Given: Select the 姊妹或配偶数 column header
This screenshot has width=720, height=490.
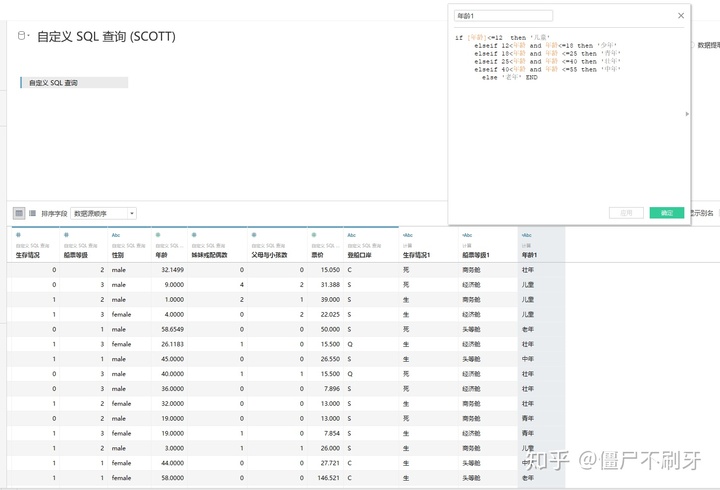Looking at the screenshot, I should click(x=209, y=255).
